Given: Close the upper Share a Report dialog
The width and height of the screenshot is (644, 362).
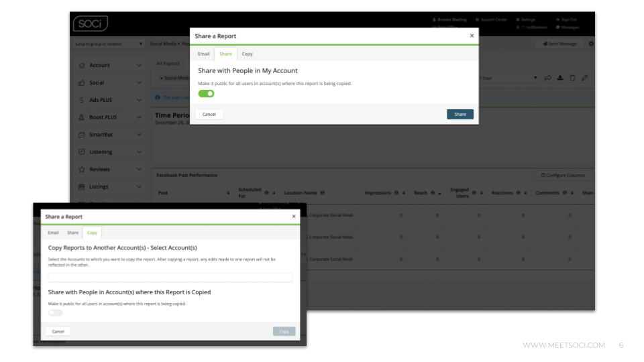Looking at the screenshot, I should click(472, 36).
